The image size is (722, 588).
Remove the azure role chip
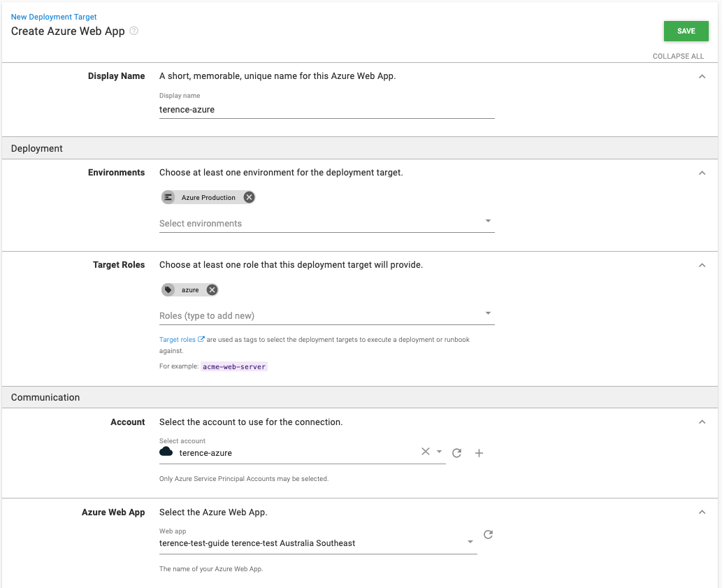(x=212, y=289)
